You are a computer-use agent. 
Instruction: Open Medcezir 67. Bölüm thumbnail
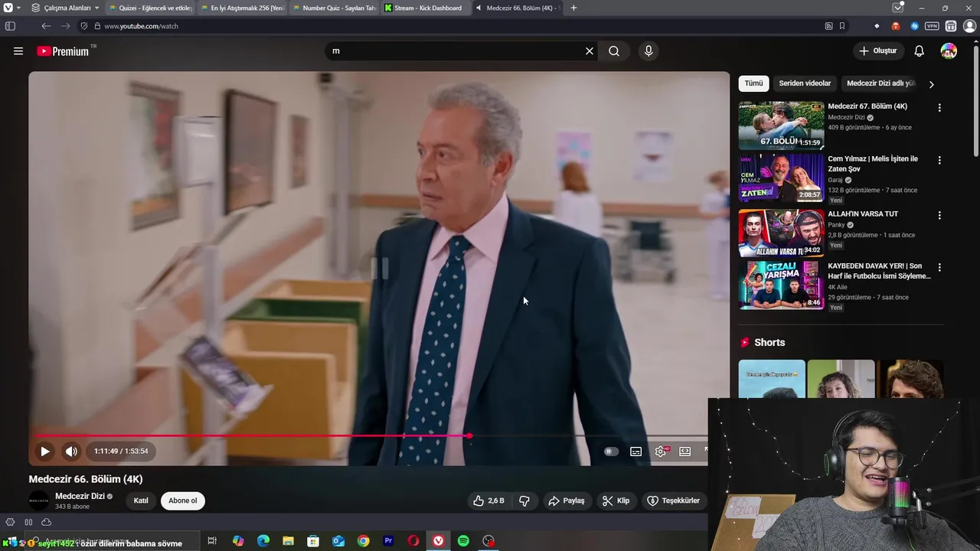pos(781,126)
